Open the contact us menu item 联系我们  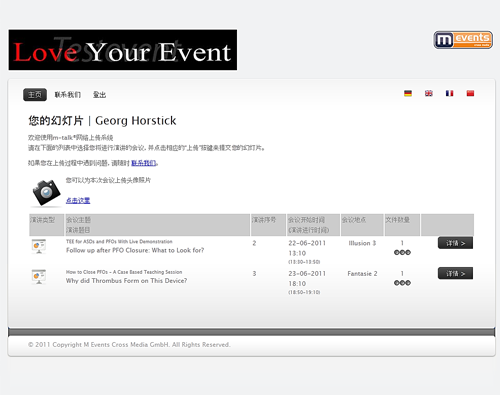pos(68,95)
